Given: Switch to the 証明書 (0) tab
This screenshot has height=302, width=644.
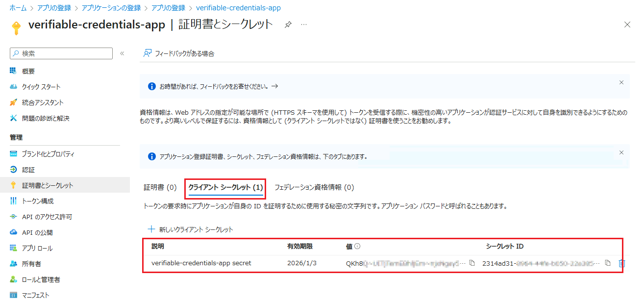Looking at the screenshot, I should click(160, 187).
